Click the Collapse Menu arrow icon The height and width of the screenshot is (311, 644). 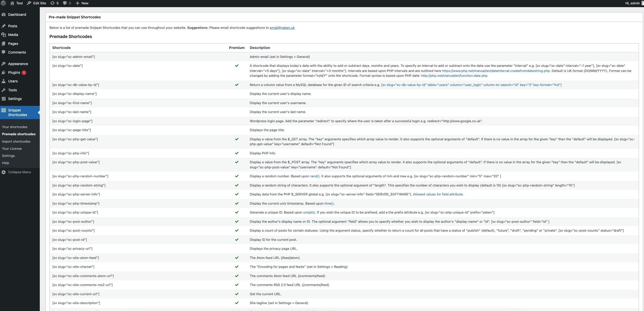click(x=4, y=172)
